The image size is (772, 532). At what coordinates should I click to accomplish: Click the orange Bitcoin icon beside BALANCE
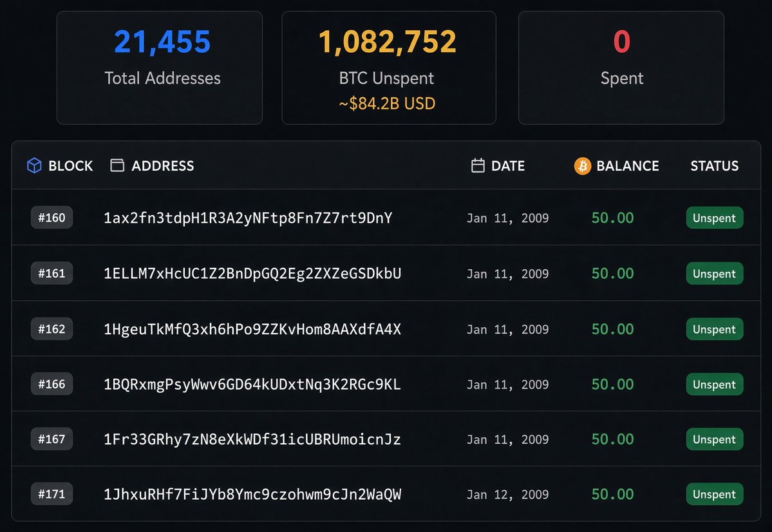click(x=583, y=166)
